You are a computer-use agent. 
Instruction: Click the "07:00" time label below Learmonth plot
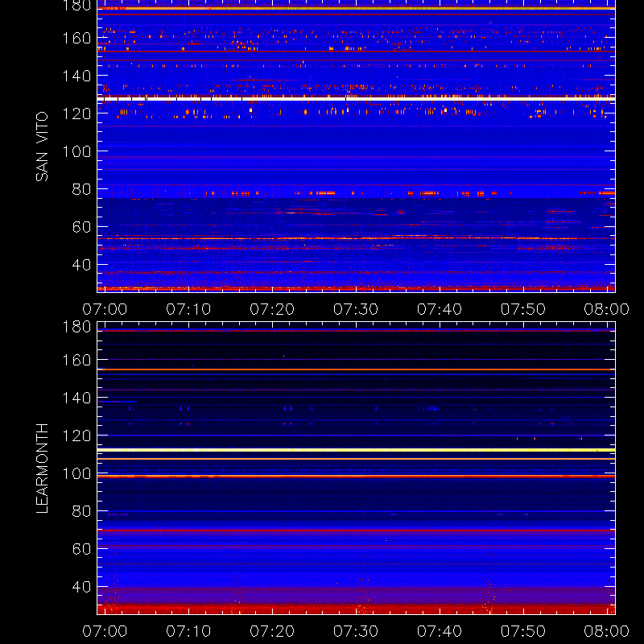105,631
